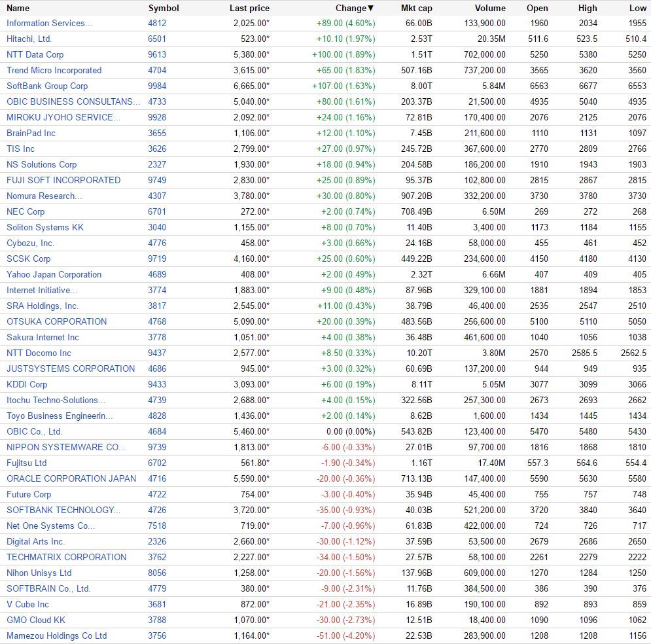Select the -51.00 (-4.20%) change value
Image resolution: width=651 pixels, height=644 pixels.
[x=346, y=635]
